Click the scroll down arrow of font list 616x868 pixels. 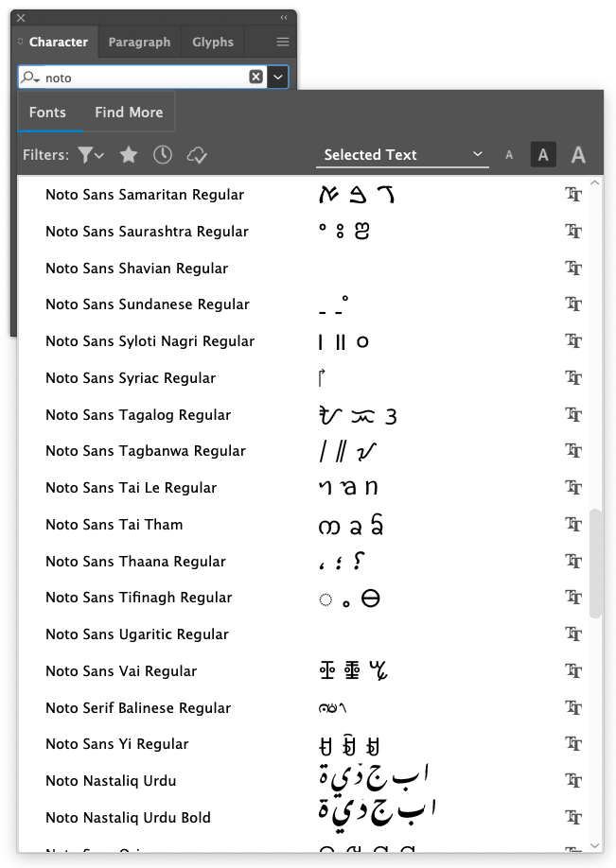coord(595,845)
